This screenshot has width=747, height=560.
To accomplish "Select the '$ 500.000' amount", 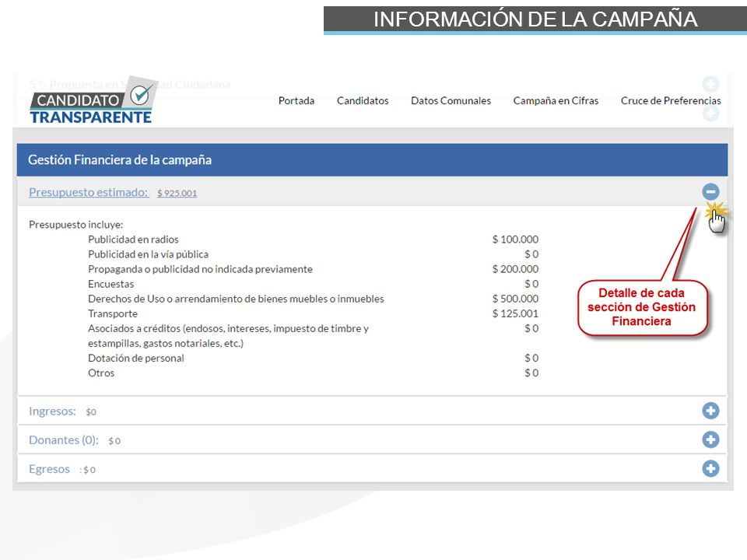I will (x=515, y=299).
